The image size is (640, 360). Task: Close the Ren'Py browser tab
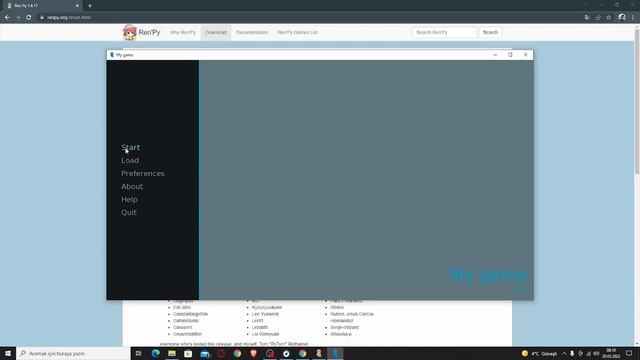coord(78,6)
